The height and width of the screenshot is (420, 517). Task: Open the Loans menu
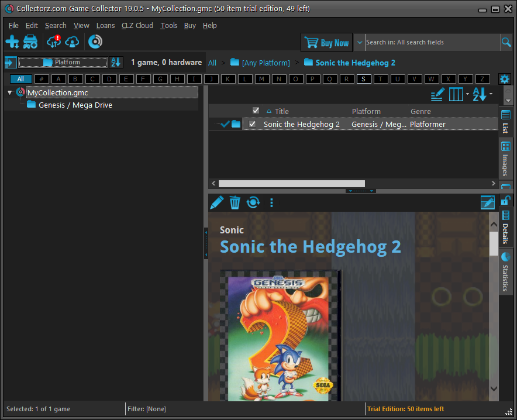click(105, 25)
